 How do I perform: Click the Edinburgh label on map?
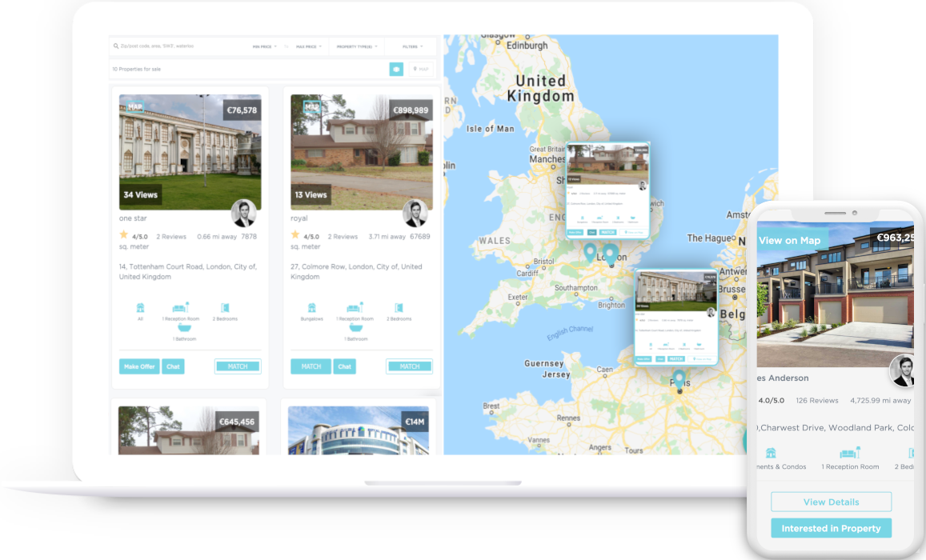(x=527, y=45)
